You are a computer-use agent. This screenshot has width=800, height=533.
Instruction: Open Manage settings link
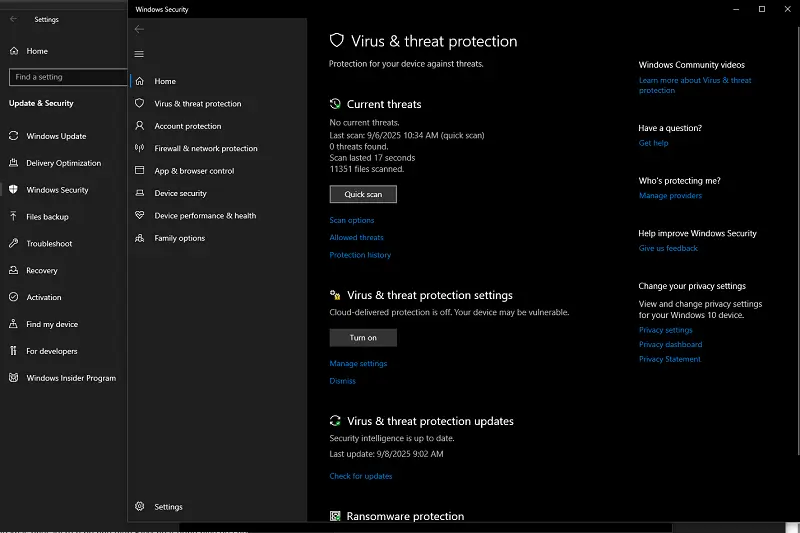point(358,364)
